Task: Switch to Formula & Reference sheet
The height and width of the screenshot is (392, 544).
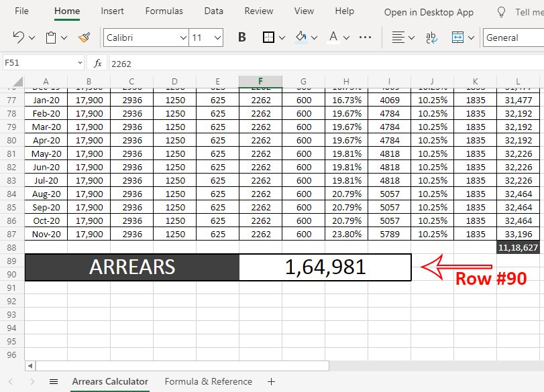Action: 208,381
